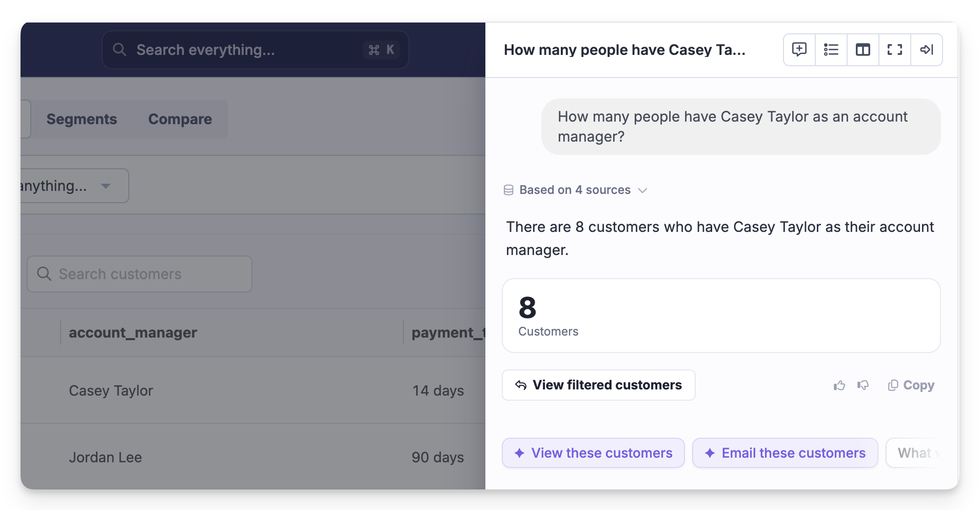Focus the Search customers field
The height and width of the screenshot is (510, 980).
click(140, 274)
